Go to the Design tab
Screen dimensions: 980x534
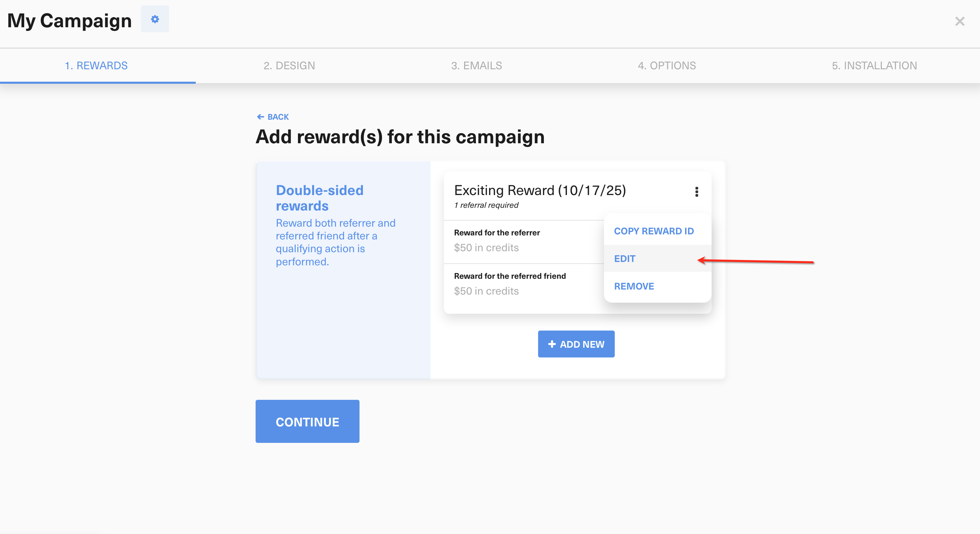point(289,66)
